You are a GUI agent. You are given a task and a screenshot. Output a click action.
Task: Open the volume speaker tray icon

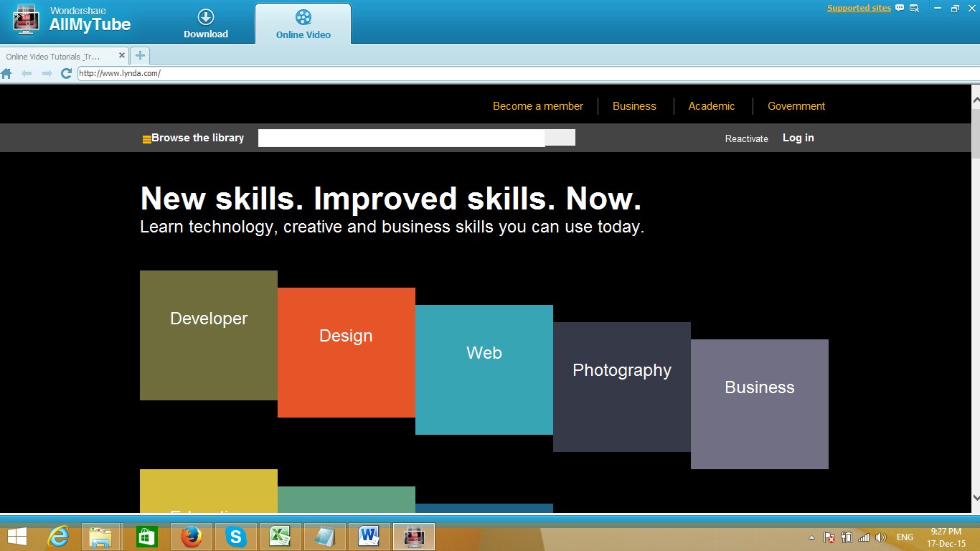[881, 537]
